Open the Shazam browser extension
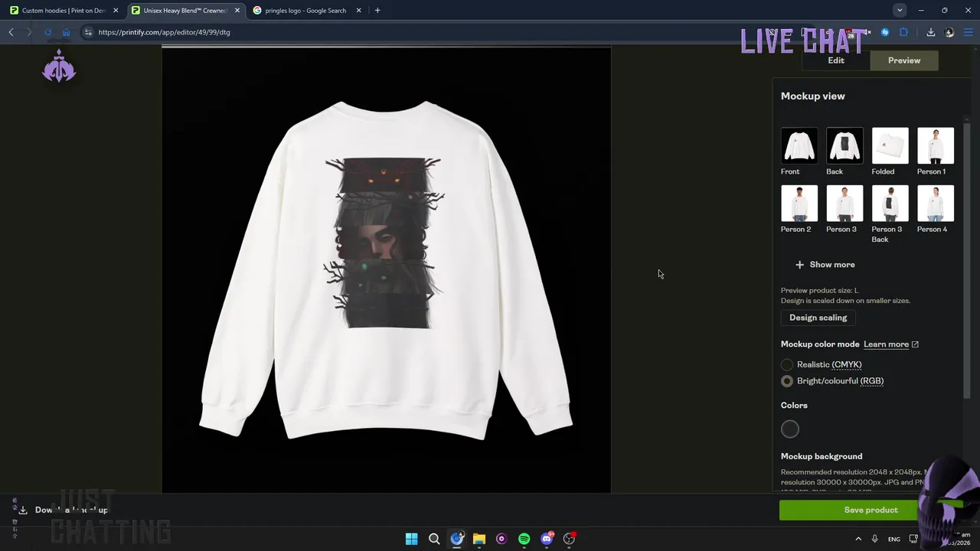 [x=885, y=32]
